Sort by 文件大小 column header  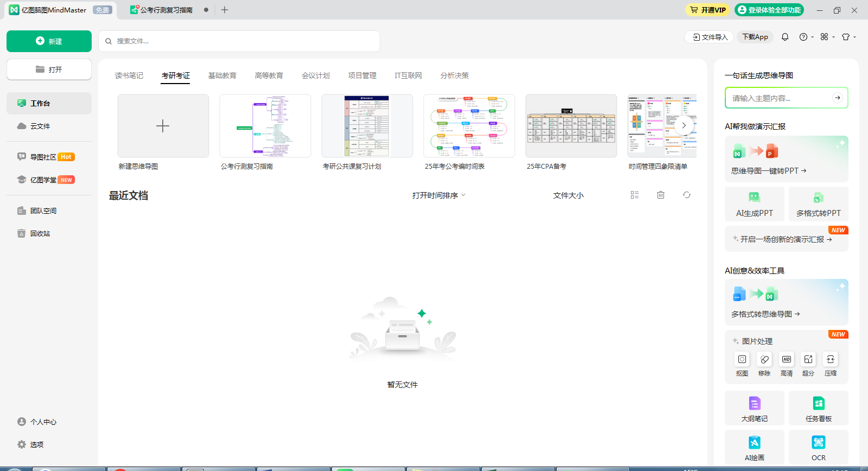569,195
